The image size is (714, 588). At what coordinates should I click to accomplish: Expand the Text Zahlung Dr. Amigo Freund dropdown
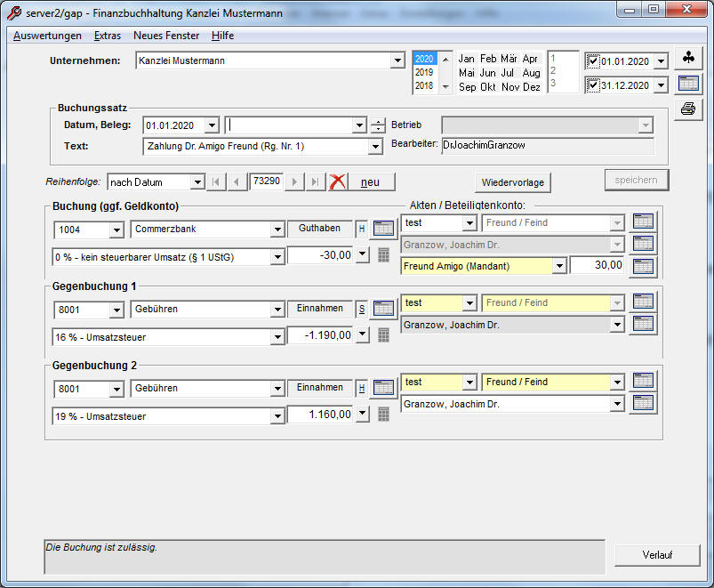click(375, 146)
